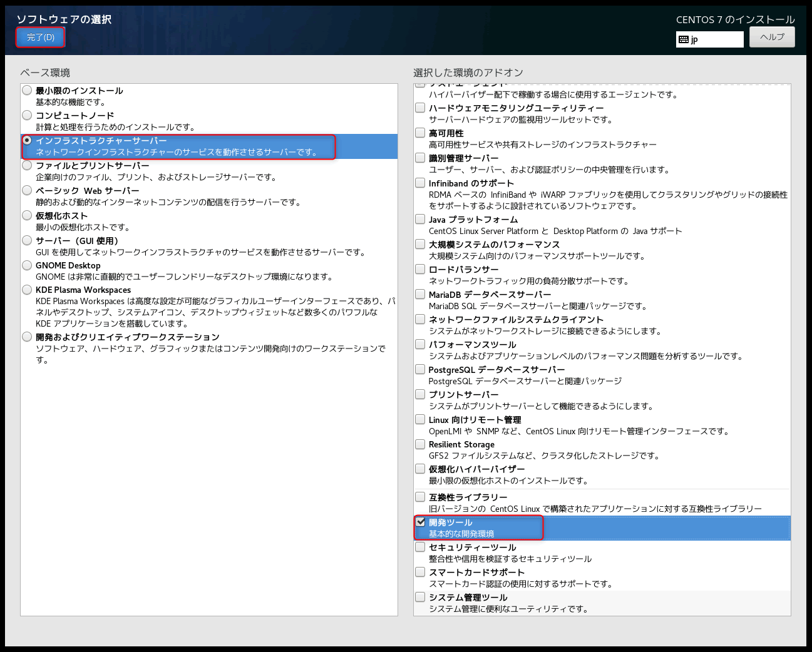Select GNOME Desktop base environment

[x=27, y=265]
